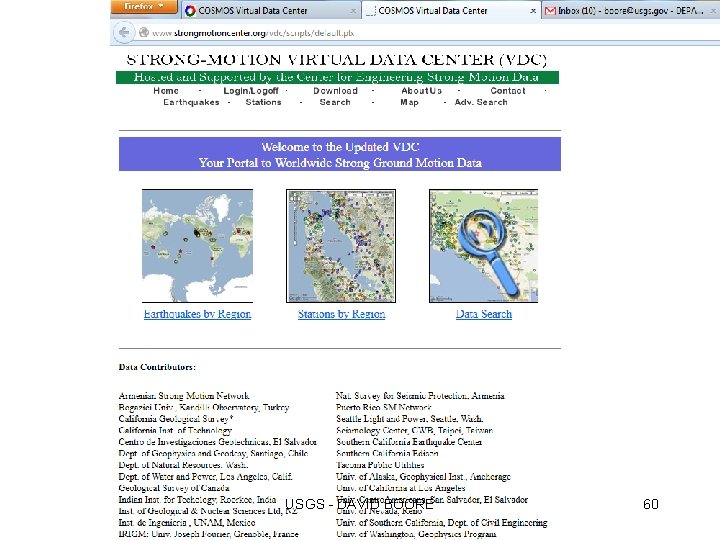Click the strongmotioncenter.org address bar
Image resolution: width=720 pixels, height=540 pixels.
pos(427,33)
